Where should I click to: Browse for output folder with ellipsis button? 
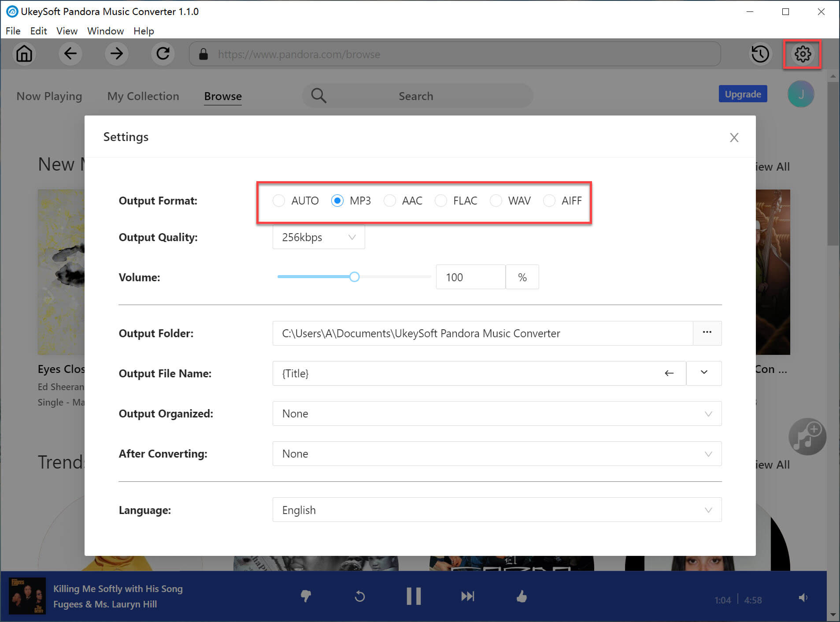[x=707, y=333]
